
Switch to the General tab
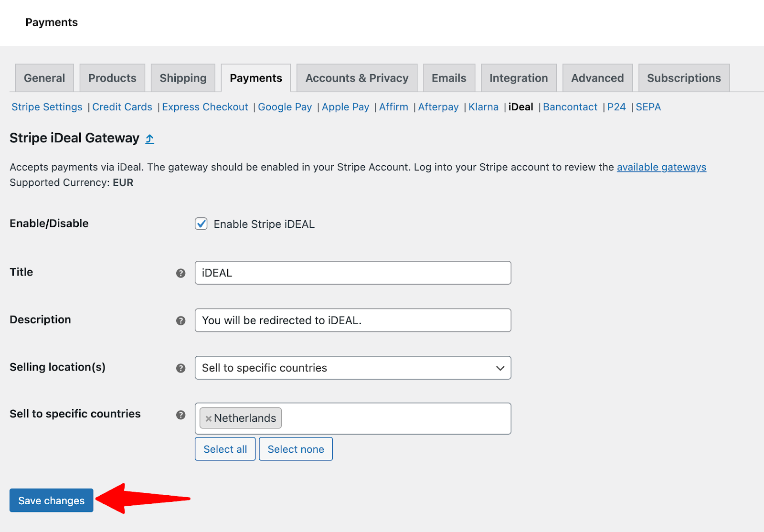click(x=44, y=78)
